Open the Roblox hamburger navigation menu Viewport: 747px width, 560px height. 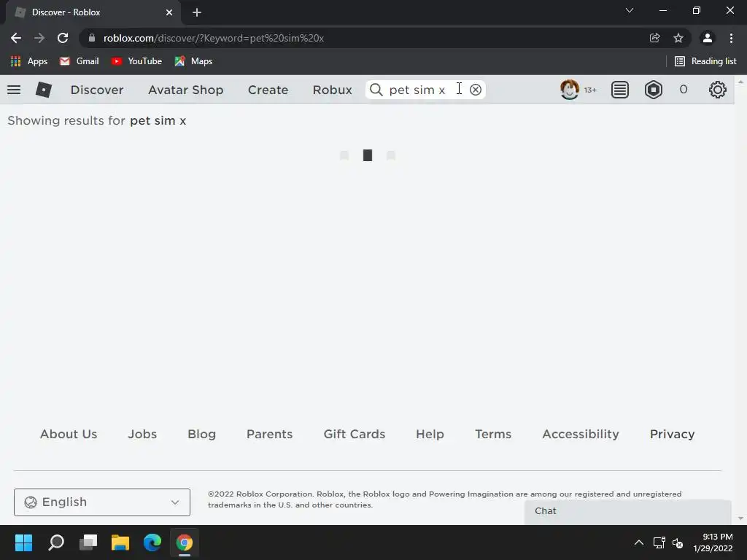click(x=14, y=90)
